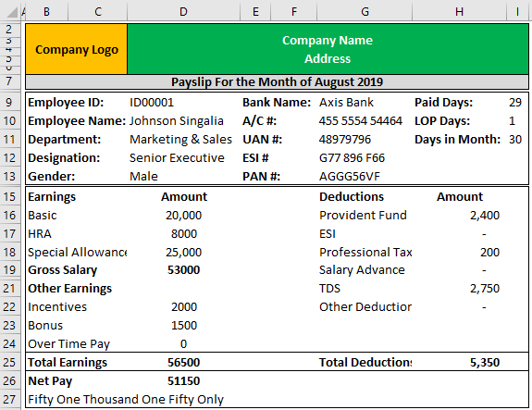Screen dimensions: 532x410
Task: Click the Deductions heading
Action: (x=352, y=197)
